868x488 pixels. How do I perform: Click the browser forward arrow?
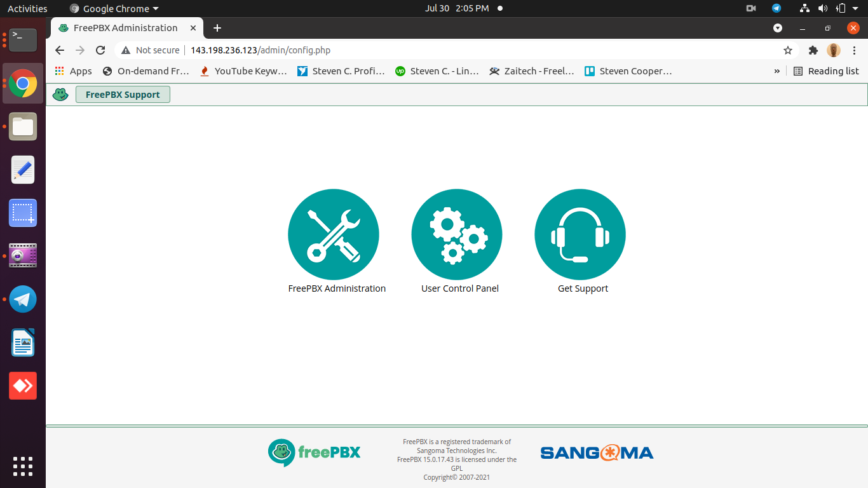click(80, 50)
